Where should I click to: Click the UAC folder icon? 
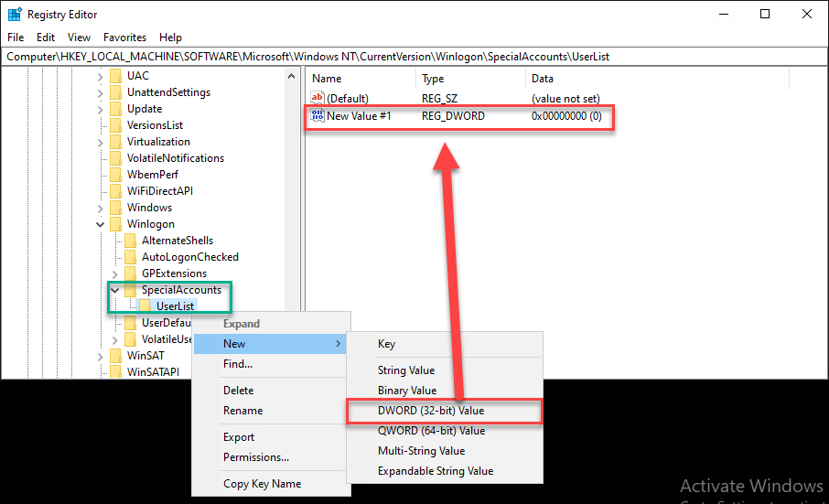pyautogui.click(x=115, y=76)
